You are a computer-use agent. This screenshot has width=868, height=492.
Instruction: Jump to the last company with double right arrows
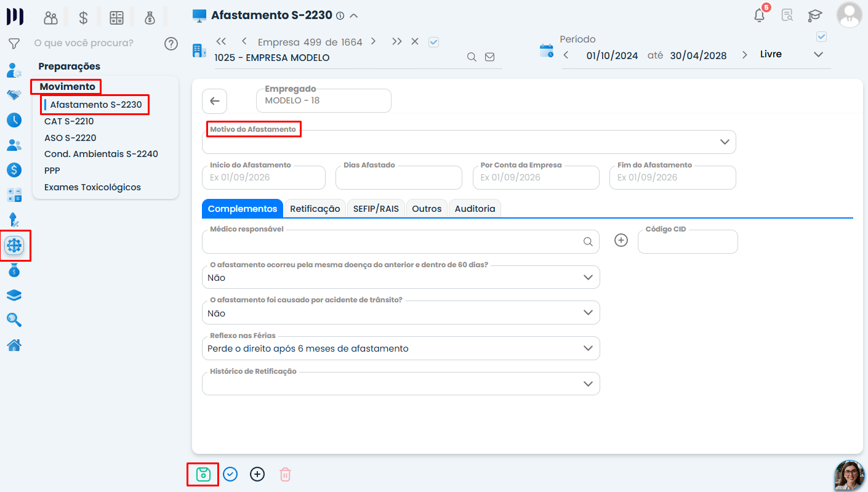[397, 41]
